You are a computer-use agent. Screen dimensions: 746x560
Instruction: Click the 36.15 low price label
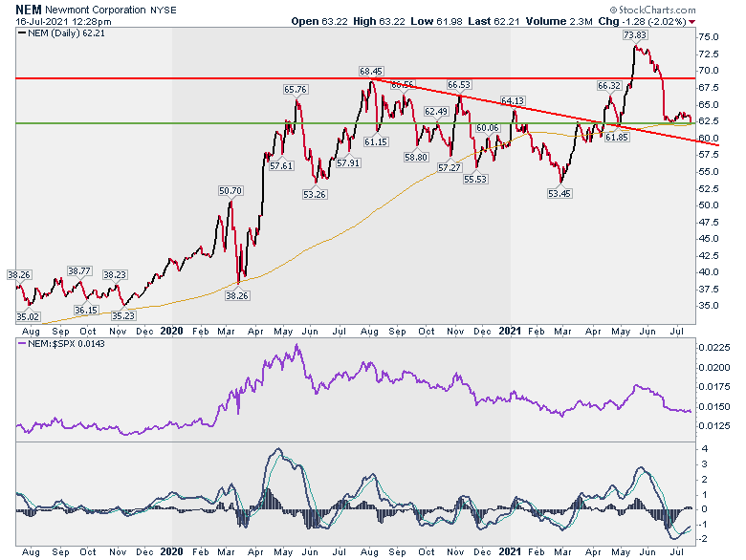tap(86, 311)
